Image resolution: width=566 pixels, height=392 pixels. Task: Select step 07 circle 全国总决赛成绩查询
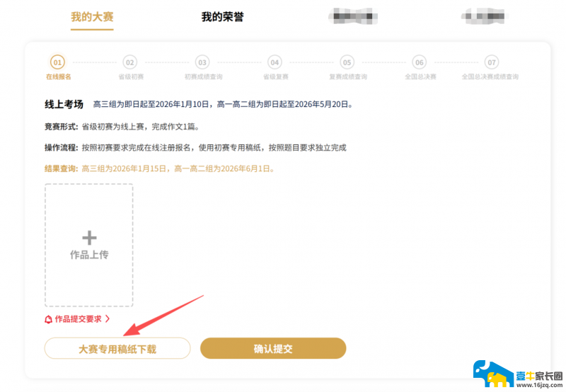pos(492,62)
